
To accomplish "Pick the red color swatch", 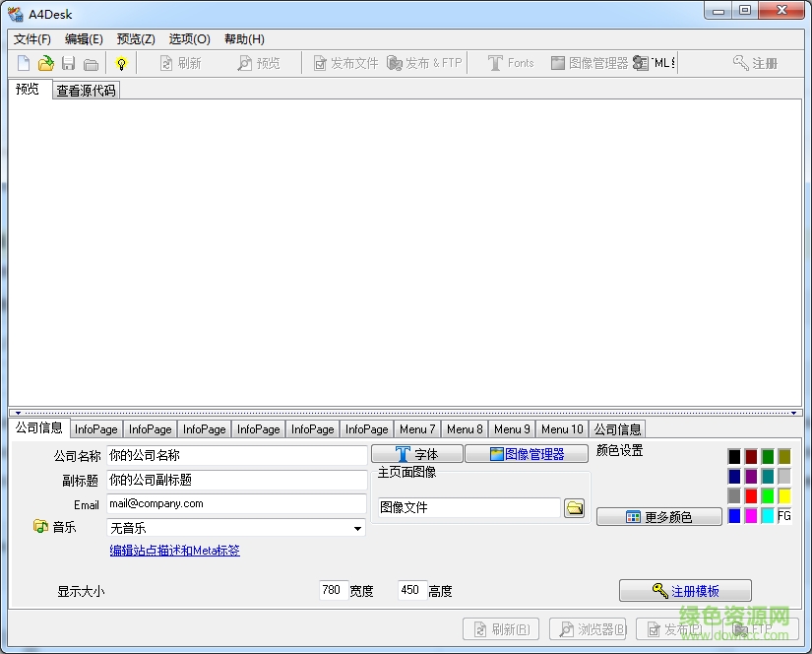I will click(x=751, y=495).
